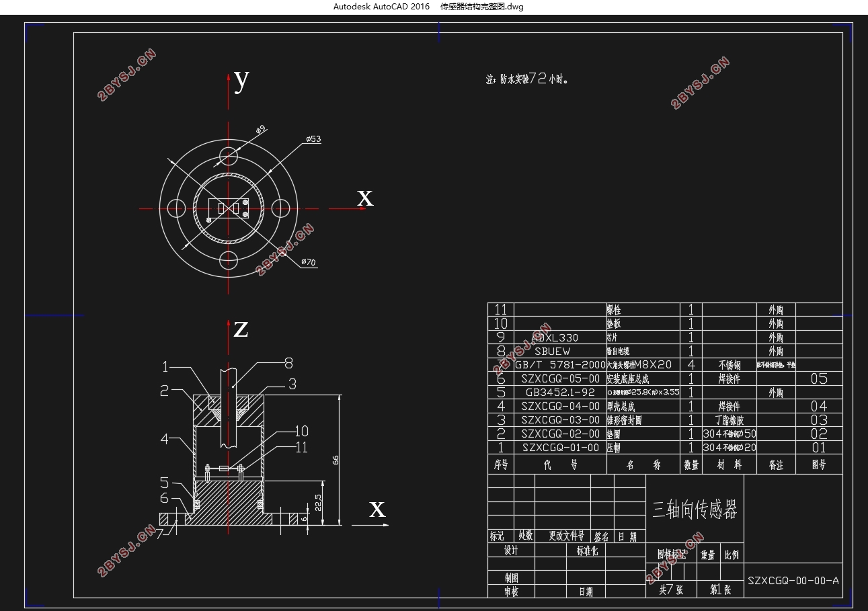Screen dimensions: 868x611
Task: Select callout number 2 in section view
Action: [x=164, y=391]
